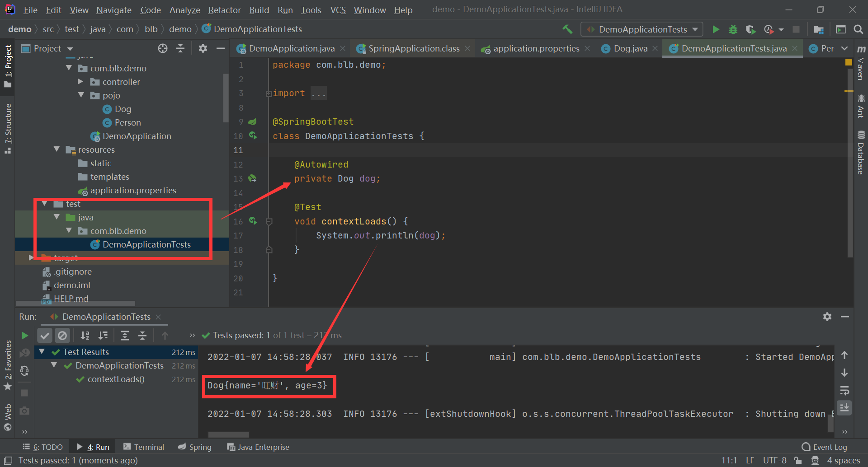Toggle Ant side tool window
868x467 pixels.
coord(861,106)
